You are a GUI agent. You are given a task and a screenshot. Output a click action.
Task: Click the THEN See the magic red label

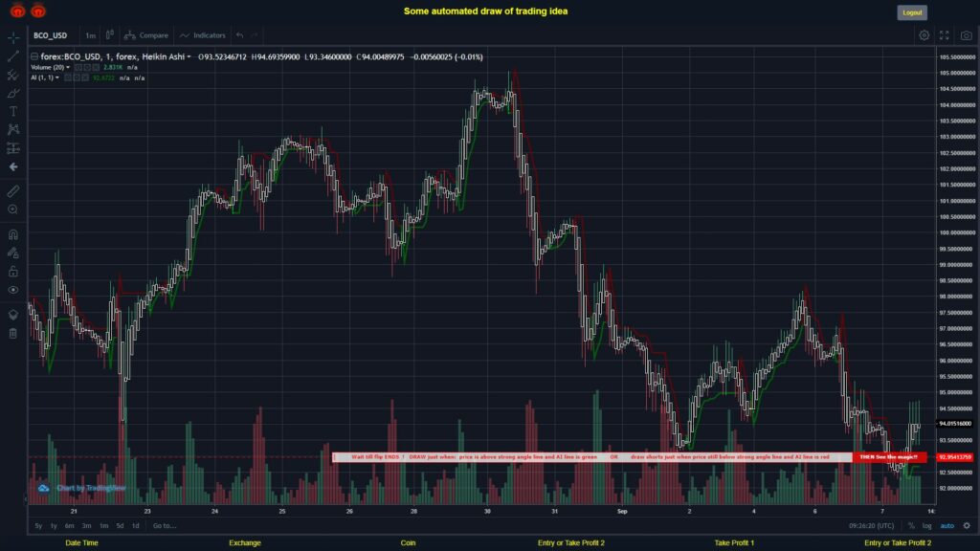click(x=889, y=457)
